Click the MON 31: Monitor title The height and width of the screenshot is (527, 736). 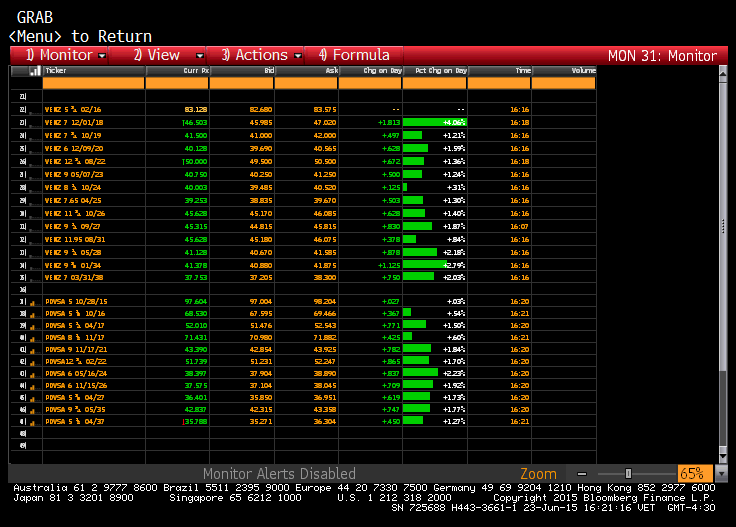pos(662,56)
